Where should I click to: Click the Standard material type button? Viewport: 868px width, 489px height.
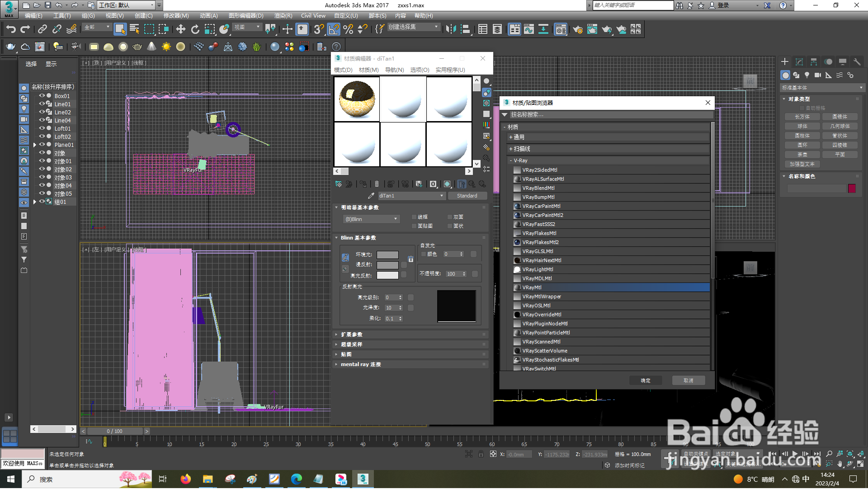[467, 196]
